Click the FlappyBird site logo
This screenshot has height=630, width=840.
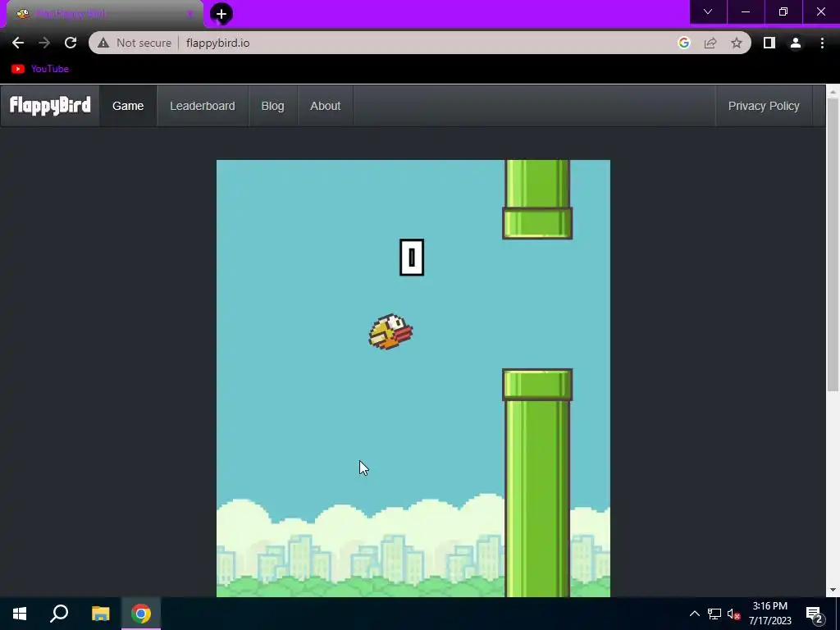pos(50,106)
